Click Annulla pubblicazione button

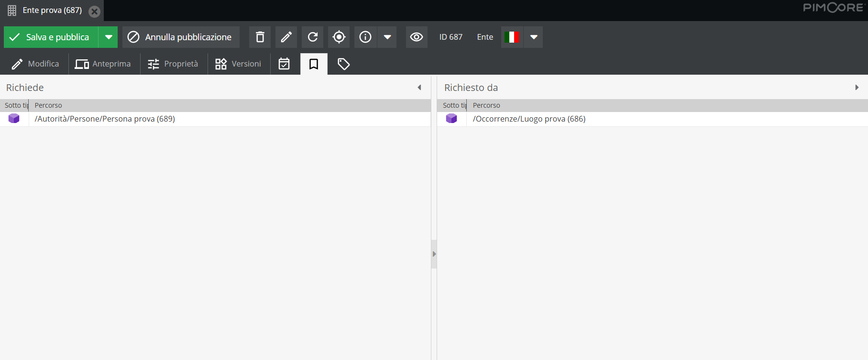click(x=181, y=37)
